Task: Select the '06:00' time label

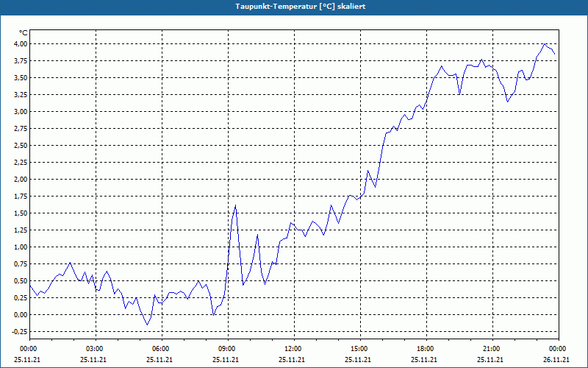Action: pos(160,349)
